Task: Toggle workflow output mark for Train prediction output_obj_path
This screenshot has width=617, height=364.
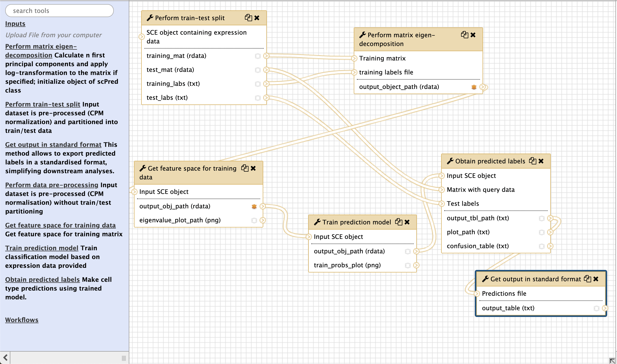Action: 408,252
